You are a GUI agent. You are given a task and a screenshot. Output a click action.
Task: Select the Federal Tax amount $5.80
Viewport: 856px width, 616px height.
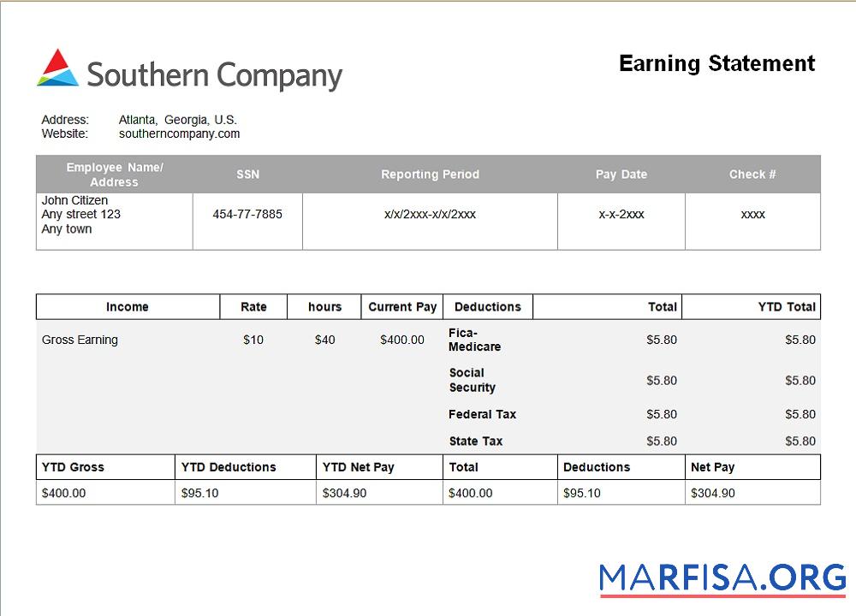pyautogui.click(x=662, y=414)
